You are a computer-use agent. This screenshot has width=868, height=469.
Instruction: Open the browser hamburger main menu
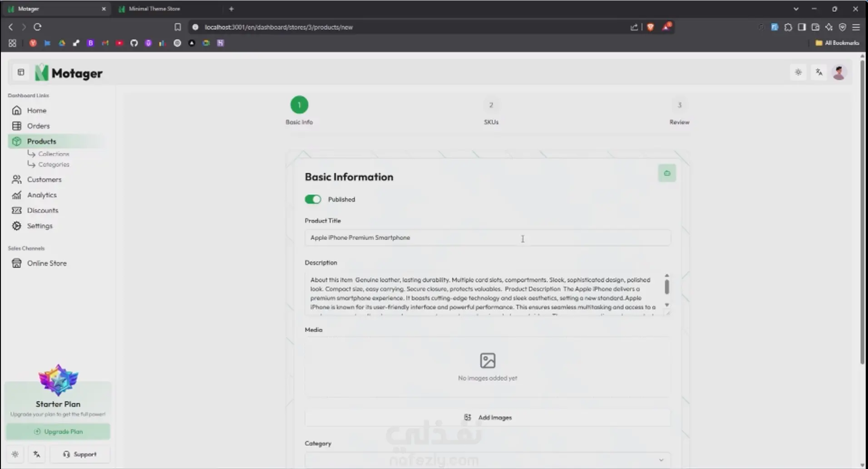pos(856,27)
